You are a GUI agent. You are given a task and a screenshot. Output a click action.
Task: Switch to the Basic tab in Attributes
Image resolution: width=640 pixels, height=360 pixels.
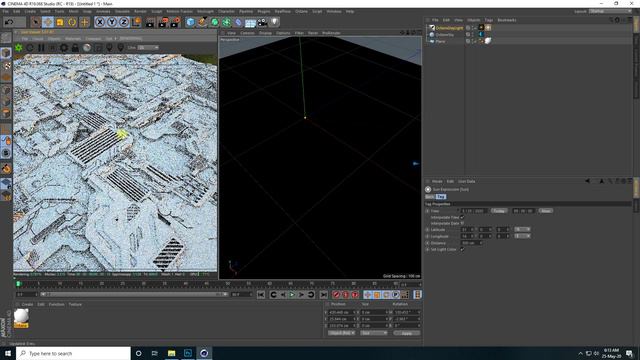tap(429, 197)
